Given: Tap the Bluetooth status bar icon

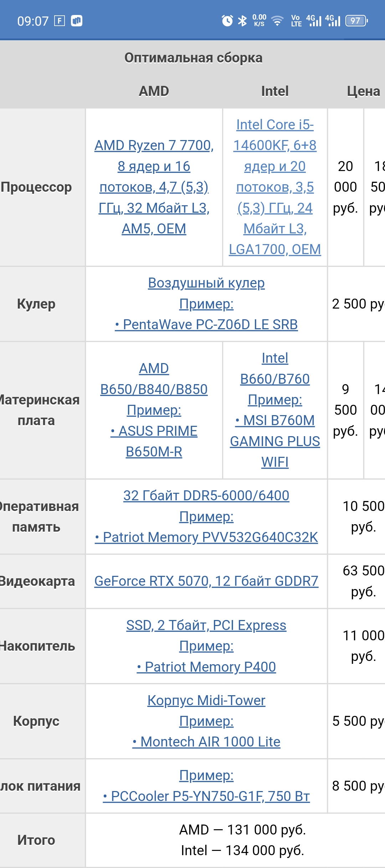Looking at the screenshot, I should click(x=242, y=21).
